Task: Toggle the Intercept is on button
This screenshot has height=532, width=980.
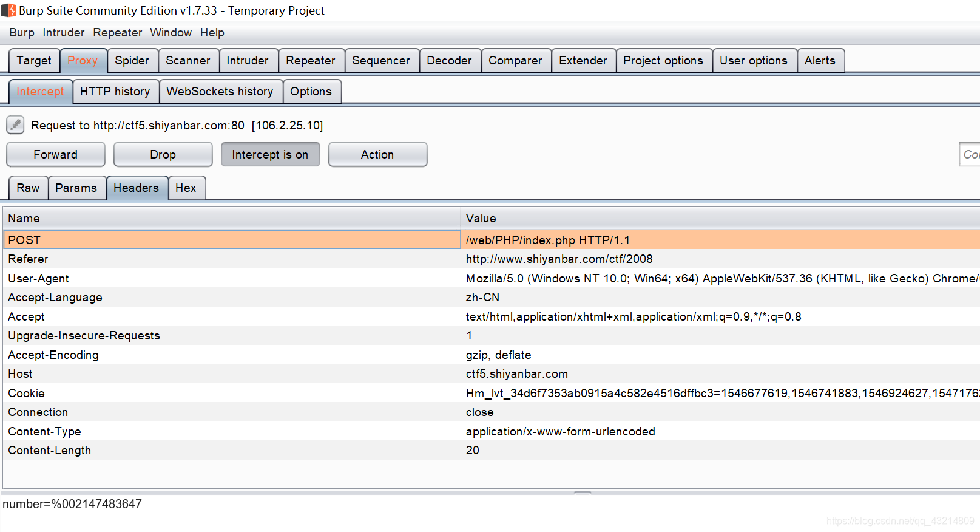Action: click(x=270, y=154)
